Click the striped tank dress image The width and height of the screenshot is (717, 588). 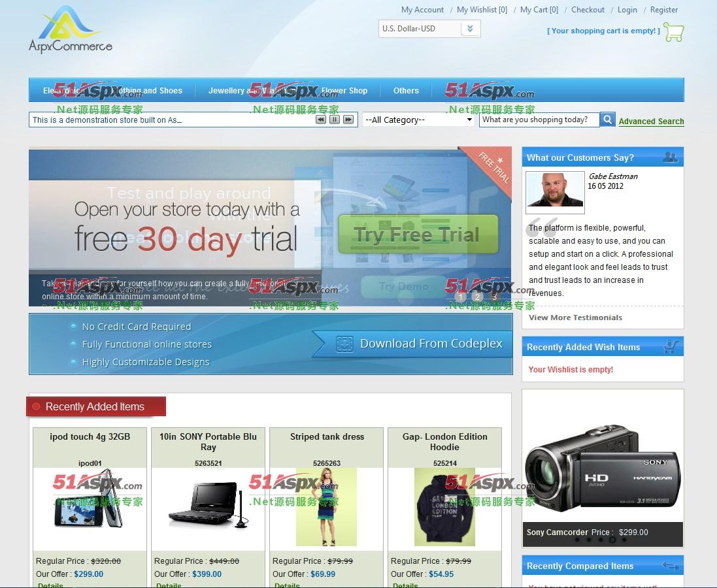pyautogui.click(x=327, y=506)
